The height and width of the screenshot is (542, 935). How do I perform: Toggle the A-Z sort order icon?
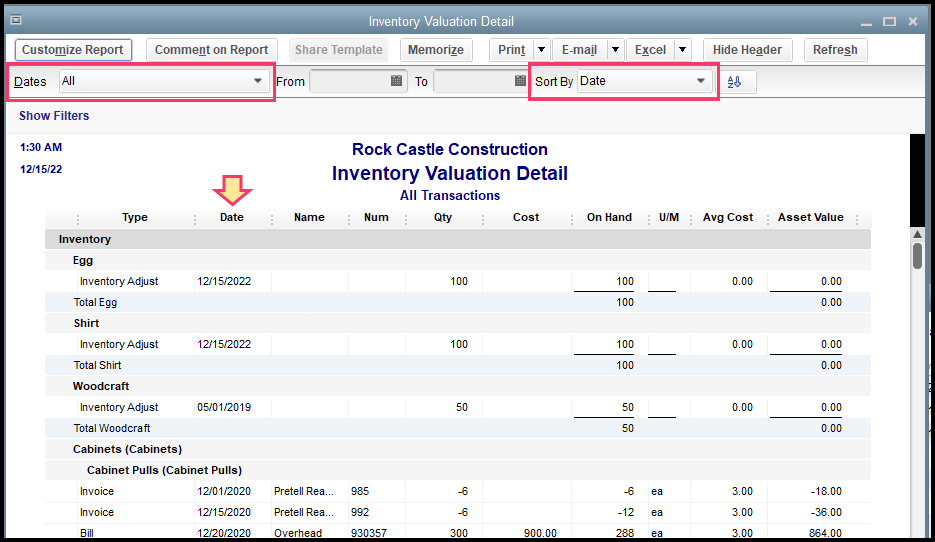coord(735,82)
